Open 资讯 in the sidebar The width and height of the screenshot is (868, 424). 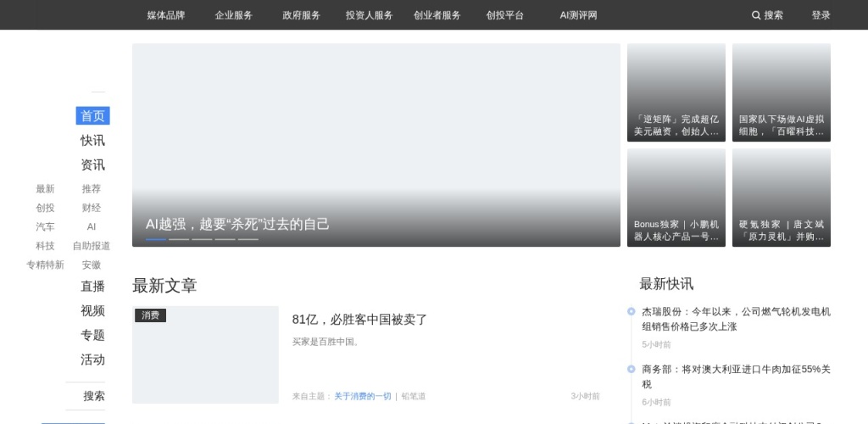93,165
